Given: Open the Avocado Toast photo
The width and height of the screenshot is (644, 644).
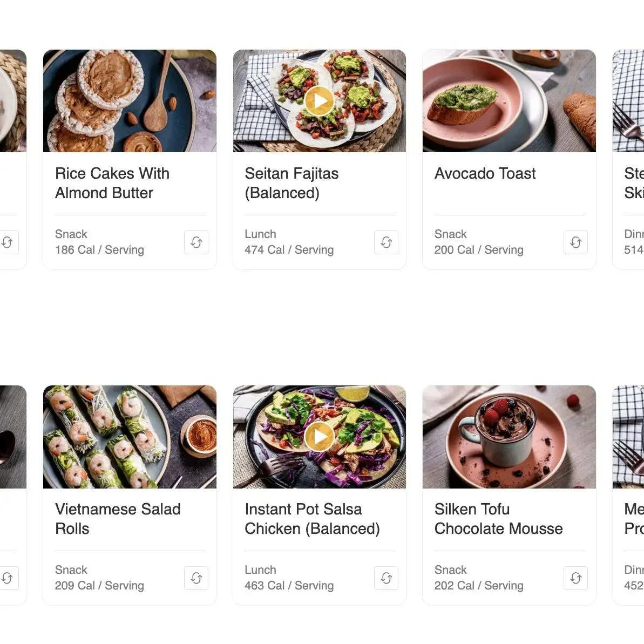Looking at the screenshot, I should pos(509,101).
